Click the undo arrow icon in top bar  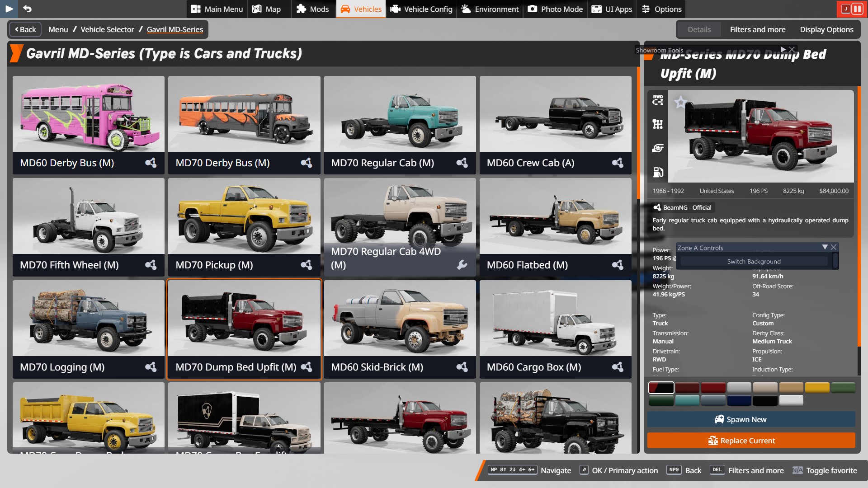click(27, 9)
